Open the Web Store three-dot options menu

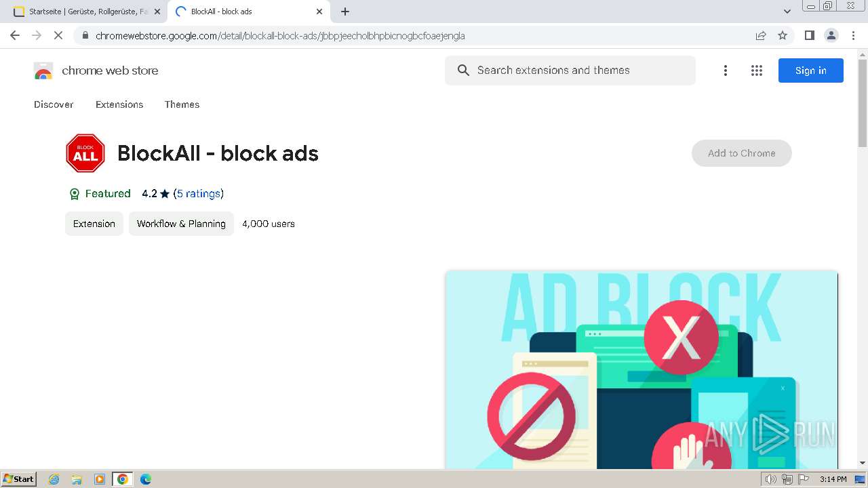[x=725, y=70]
